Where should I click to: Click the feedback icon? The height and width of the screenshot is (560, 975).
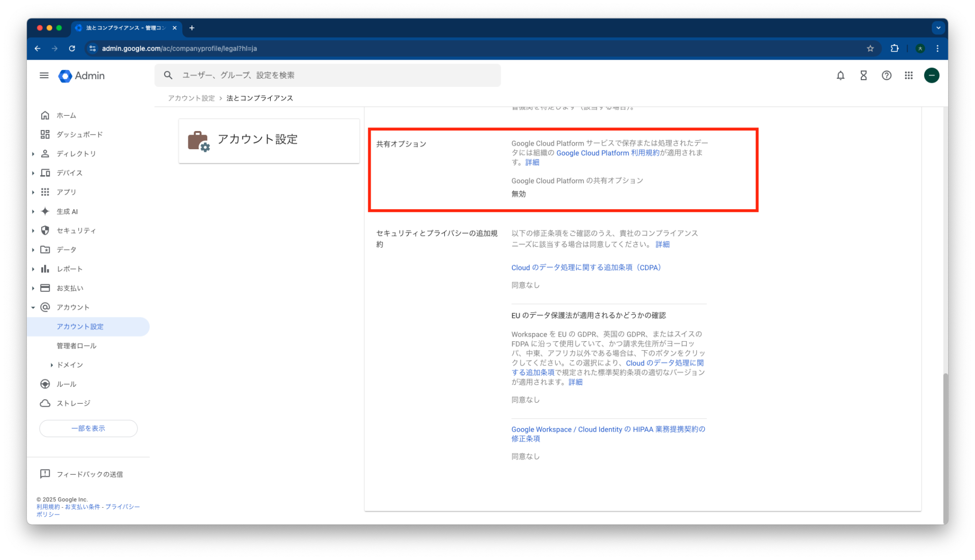click(45, 474)
